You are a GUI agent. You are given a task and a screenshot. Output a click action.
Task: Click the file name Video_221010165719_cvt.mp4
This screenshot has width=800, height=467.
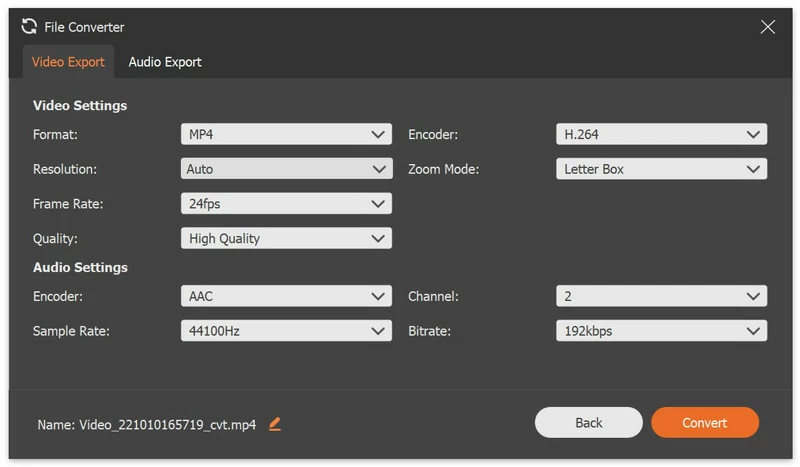pos(167,425)
